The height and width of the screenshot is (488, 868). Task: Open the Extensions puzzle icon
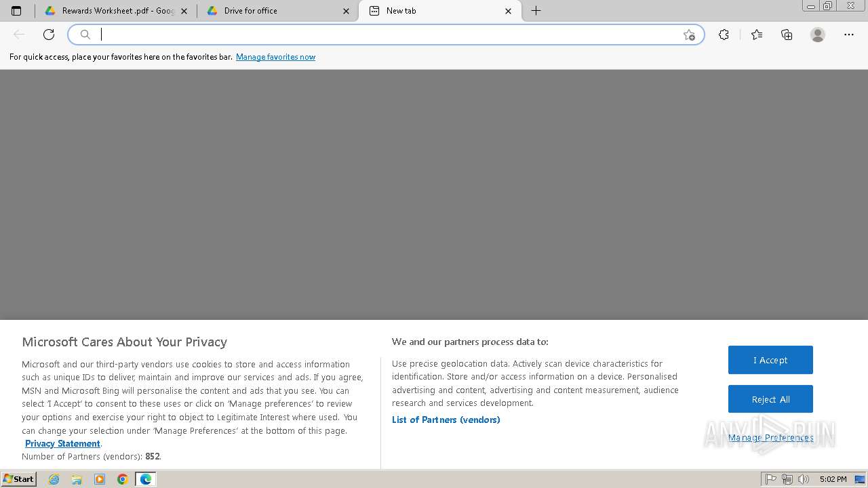tap(724, 35)
